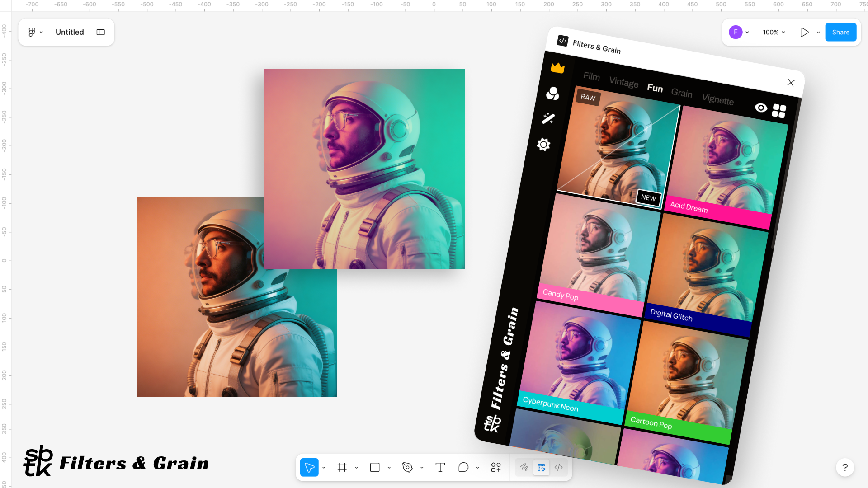868x488 pixels.
Task: Expand the user avatar dropdown arrow
Action: [x=747, y=32]
